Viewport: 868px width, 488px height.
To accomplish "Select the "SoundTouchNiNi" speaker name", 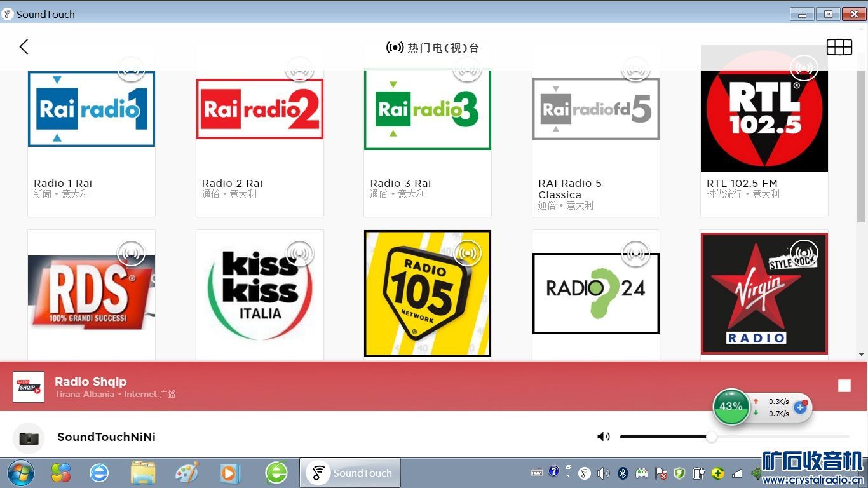I will click(106, 437).
